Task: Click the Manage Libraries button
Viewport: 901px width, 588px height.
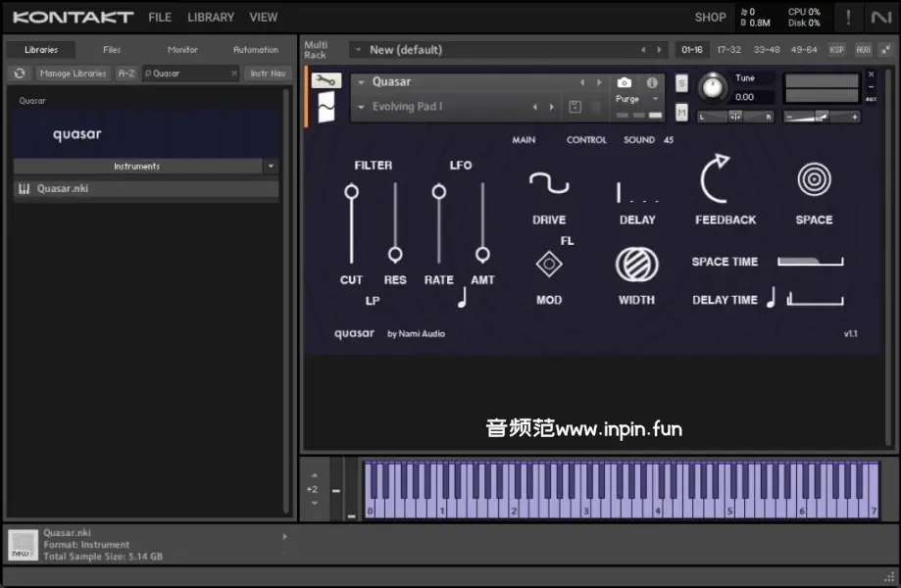Action: pos(74,73)
